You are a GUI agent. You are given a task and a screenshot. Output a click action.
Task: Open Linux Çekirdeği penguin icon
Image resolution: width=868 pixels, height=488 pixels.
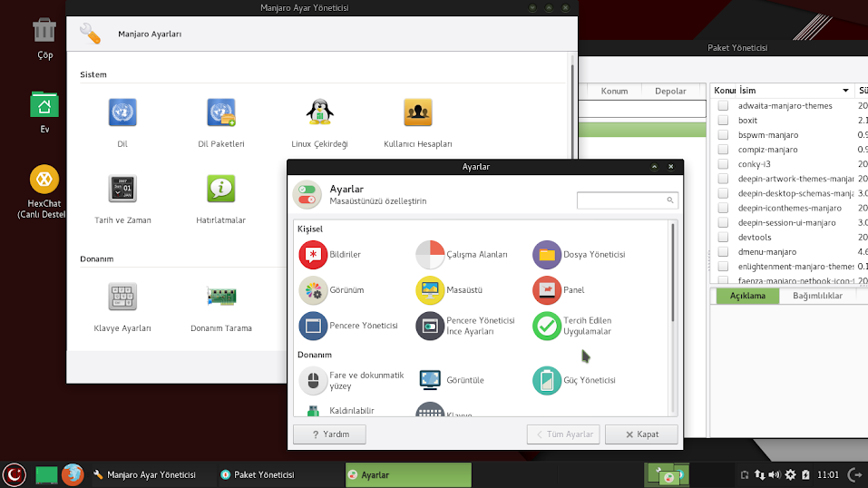point(319,112)
